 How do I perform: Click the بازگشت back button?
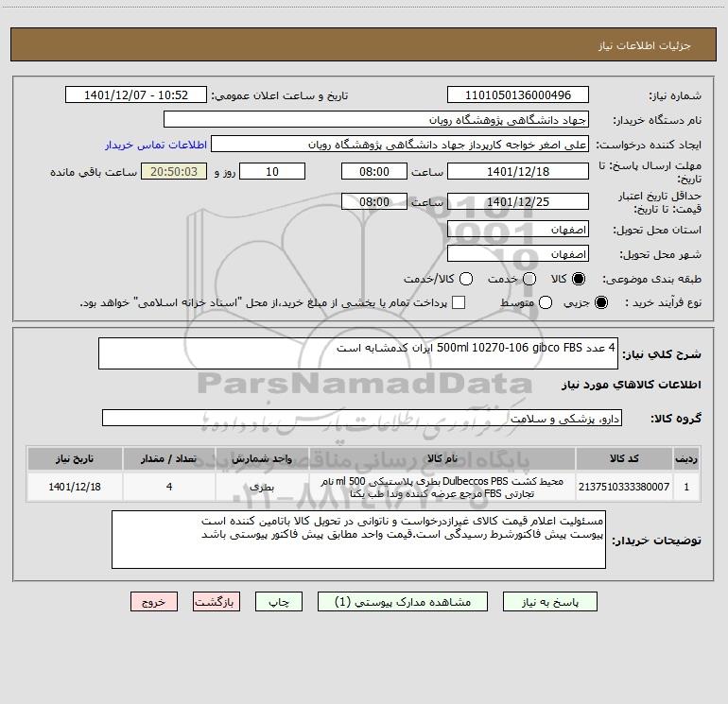pyautogui.click(x=217, y=602)
